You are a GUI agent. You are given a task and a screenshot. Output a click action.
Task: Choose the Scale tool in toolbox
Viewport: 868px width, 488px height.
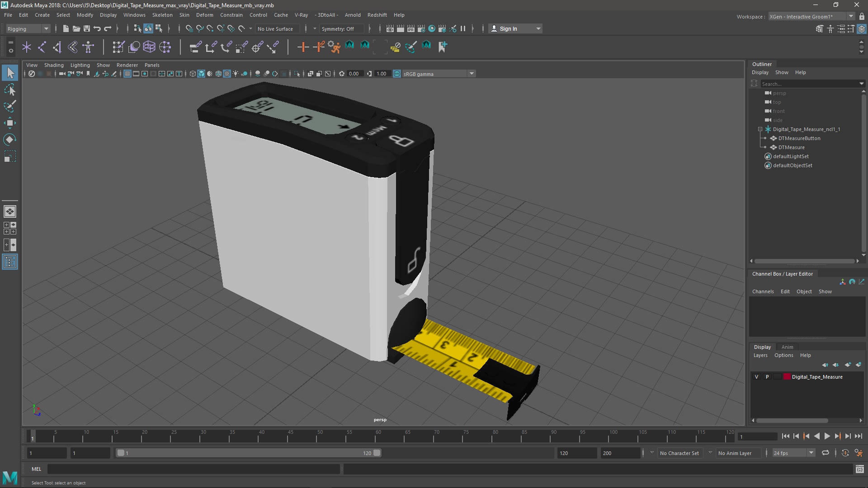coord(10,156)
